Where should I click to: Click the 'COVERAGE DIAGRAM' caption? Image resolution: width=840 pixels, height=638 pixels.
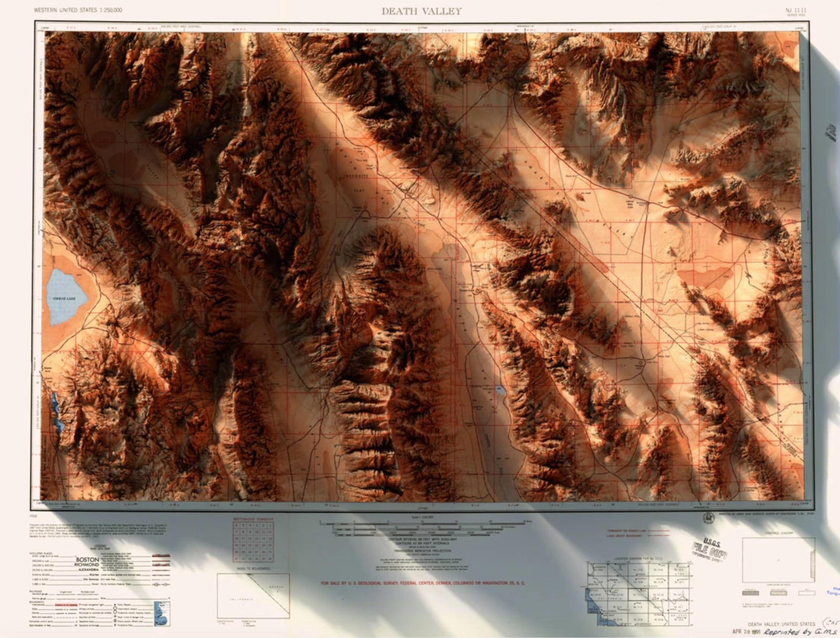(778, 533)
